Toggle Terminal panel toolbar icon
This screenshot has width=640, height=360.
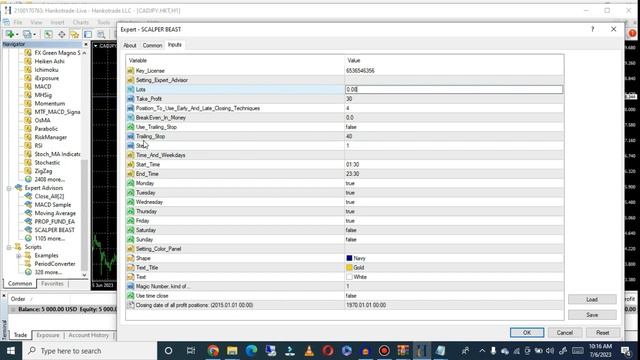[88, 34]
